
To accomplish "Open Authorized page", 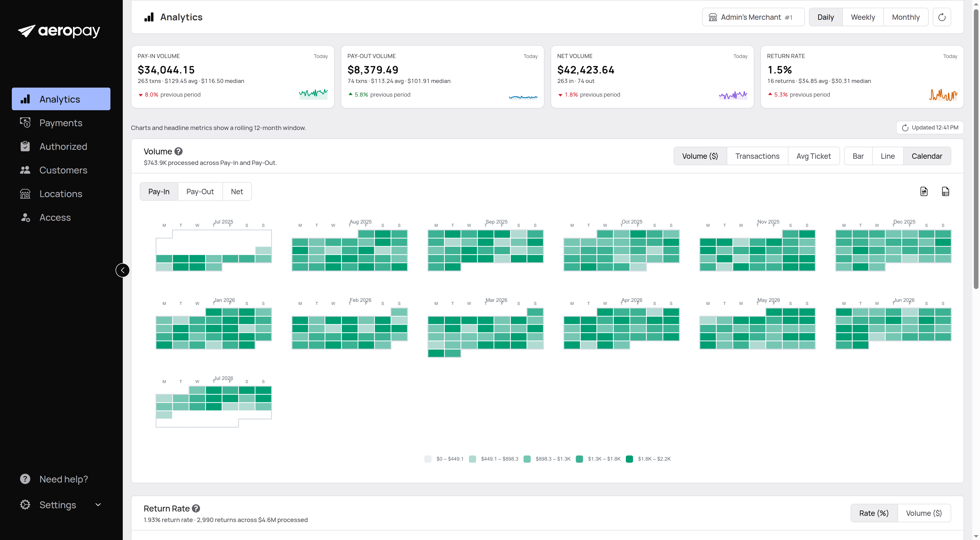I will pyautogui.click(x=61, y=146).
